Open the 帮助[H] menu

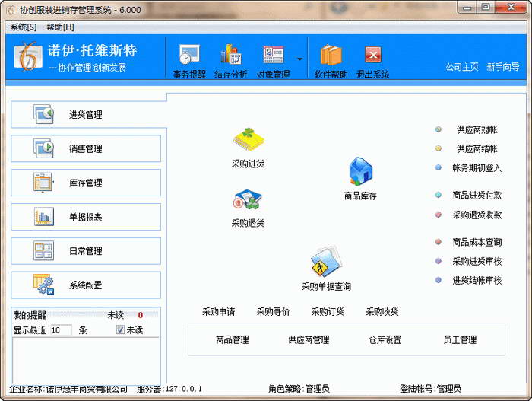(x=60, y=27)
